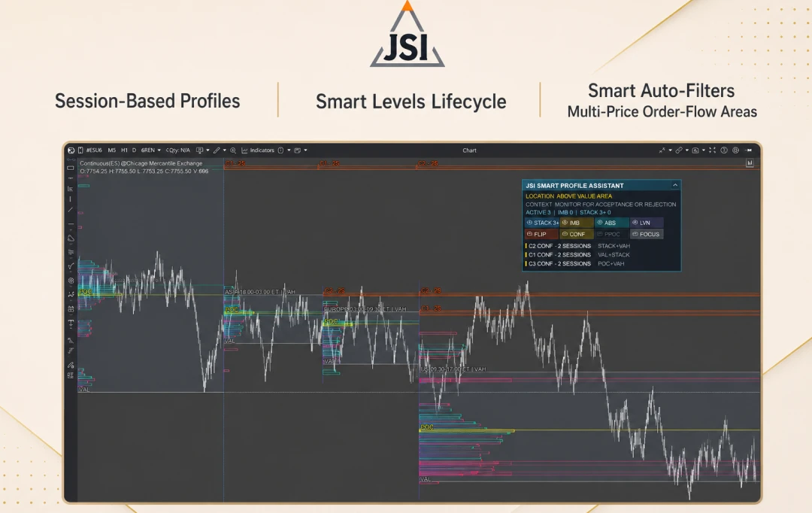Select the C3 CONF - 2 SESSIONS row
This screenshot has height=513, width=812.
pos(575,264)
